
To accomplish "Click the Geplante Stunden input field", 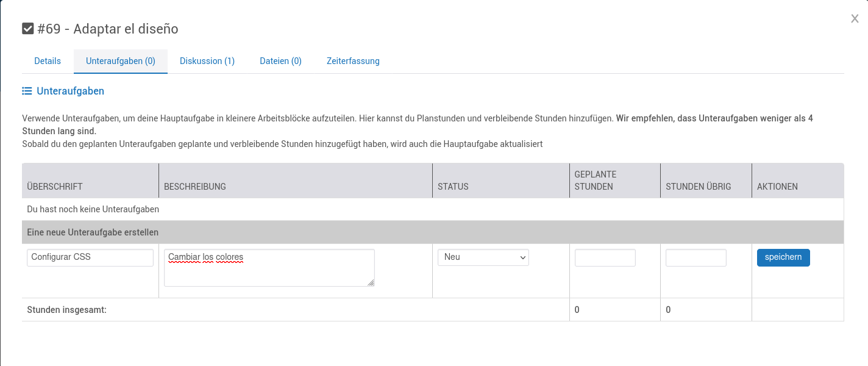I will [605, 257].
